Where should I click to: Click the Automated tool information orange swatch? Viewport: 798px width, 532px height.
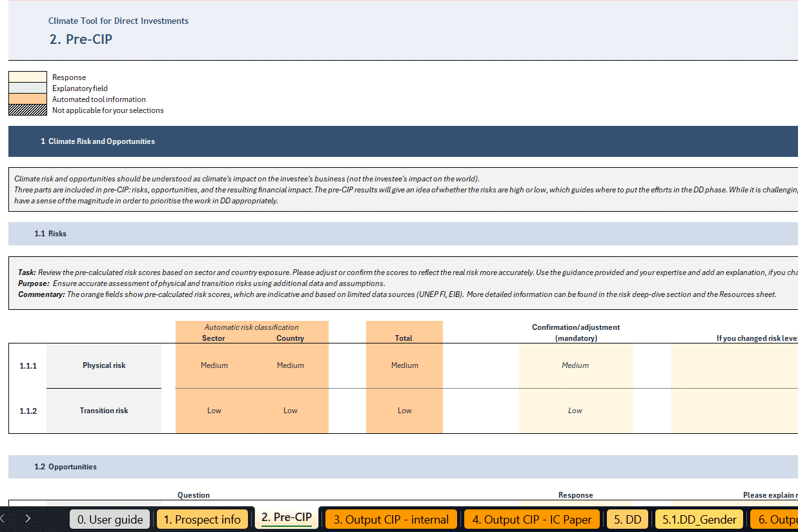point(27,99)
